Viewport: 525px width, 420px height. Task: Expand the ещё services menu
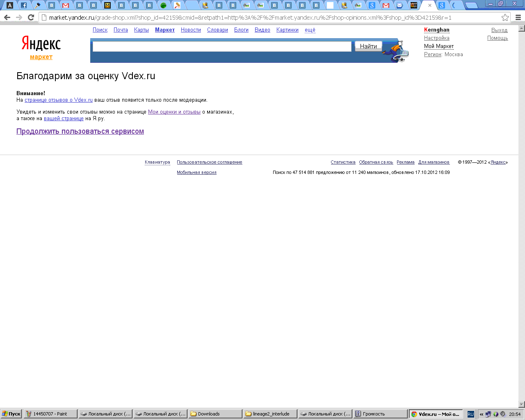tap(310, 30)
